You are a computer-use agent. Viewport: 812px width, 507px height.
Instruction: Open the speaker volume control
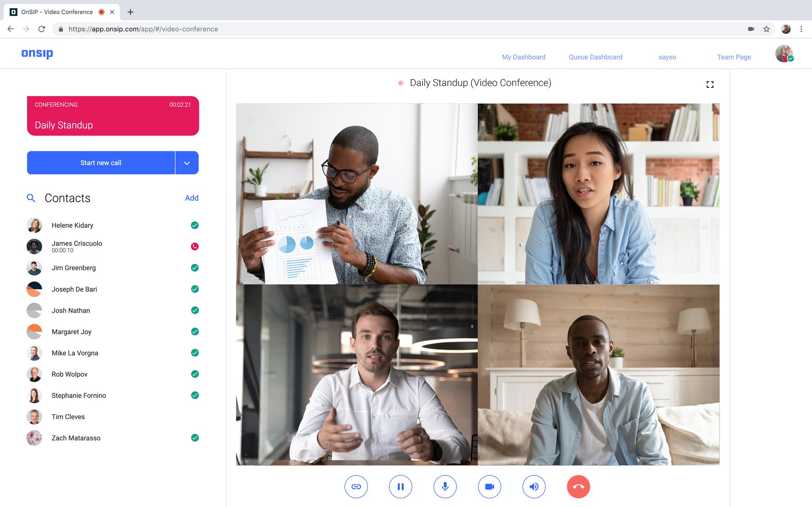coord(534,486)
